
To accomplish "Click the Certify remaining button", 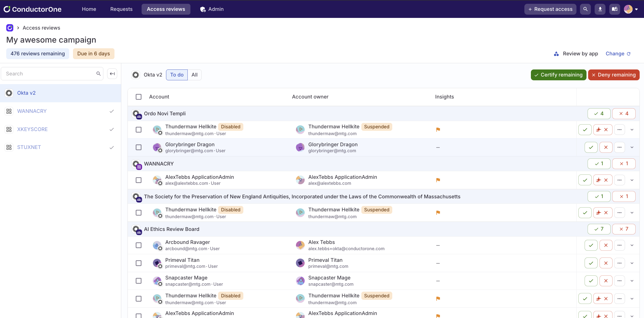I will pos(559,75).
